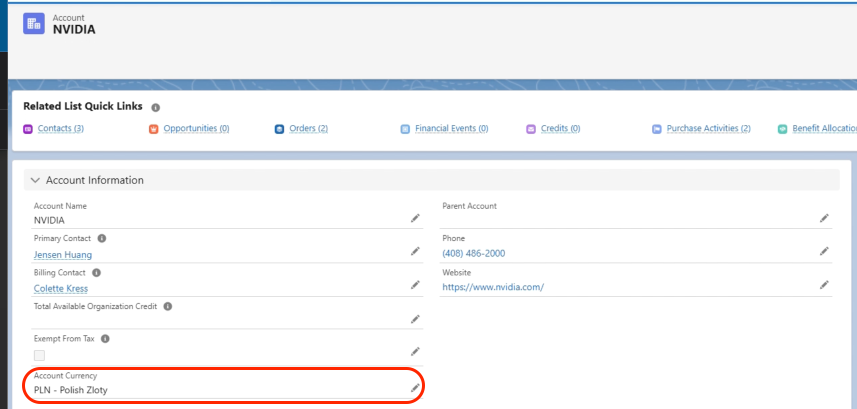Open Orders (2) related list

(x=308, y=128)
